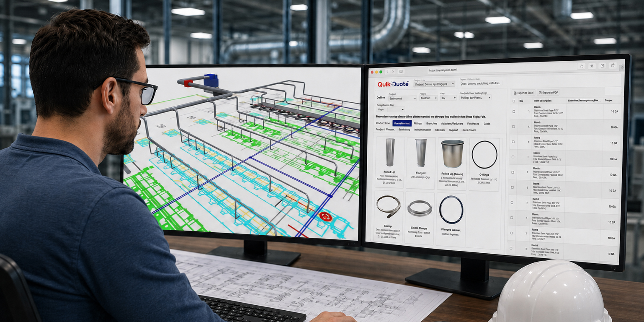Tick the select-all checkbox in table header
Image resolution: width=644 pixels, height=322 pixels.
click(x=514, y=101)
